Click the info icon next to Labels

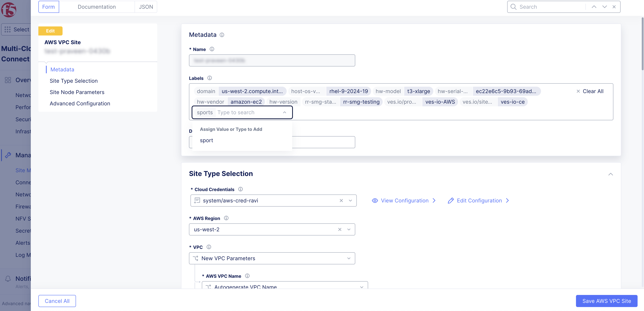coord(210,78)
